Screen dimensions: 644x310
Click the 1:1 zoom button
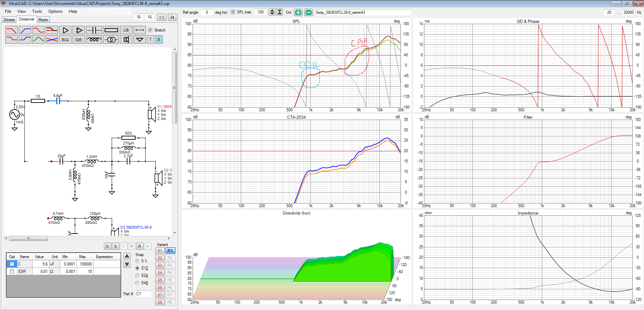click(x=162, y=17)
